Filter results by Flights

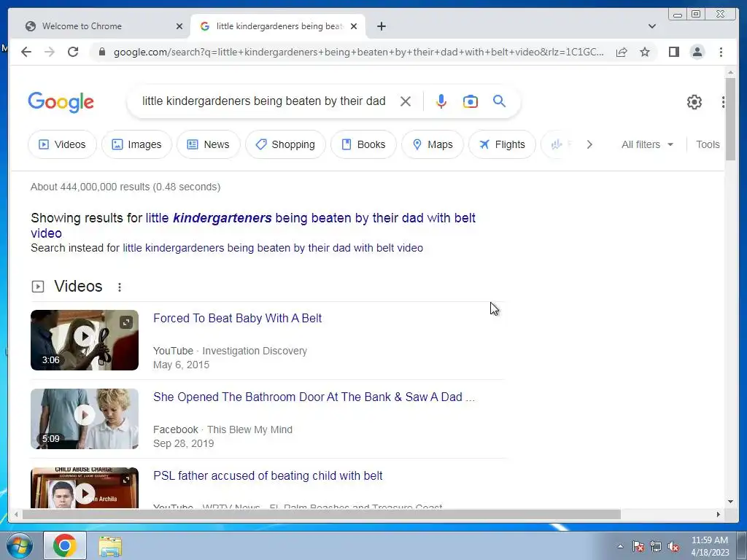[x=502, y=144]
